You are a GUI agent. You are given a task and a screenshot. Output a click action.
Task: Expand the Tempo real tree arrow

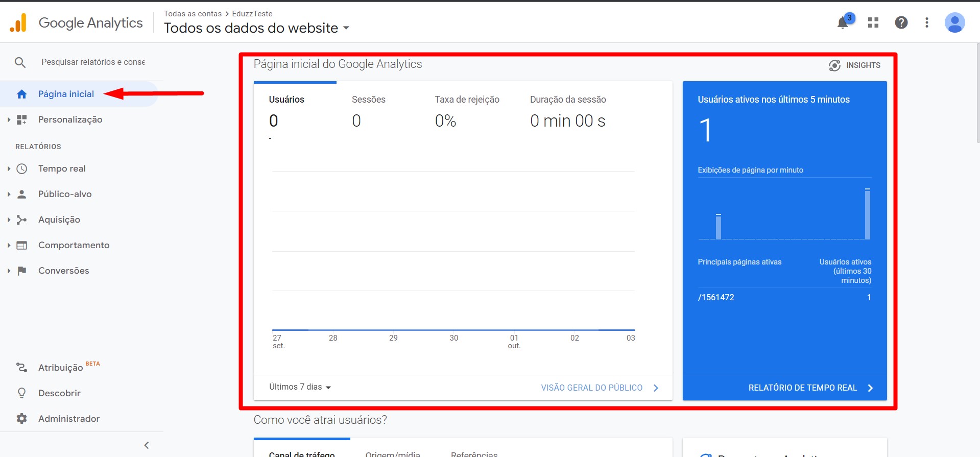pos(9,169)
